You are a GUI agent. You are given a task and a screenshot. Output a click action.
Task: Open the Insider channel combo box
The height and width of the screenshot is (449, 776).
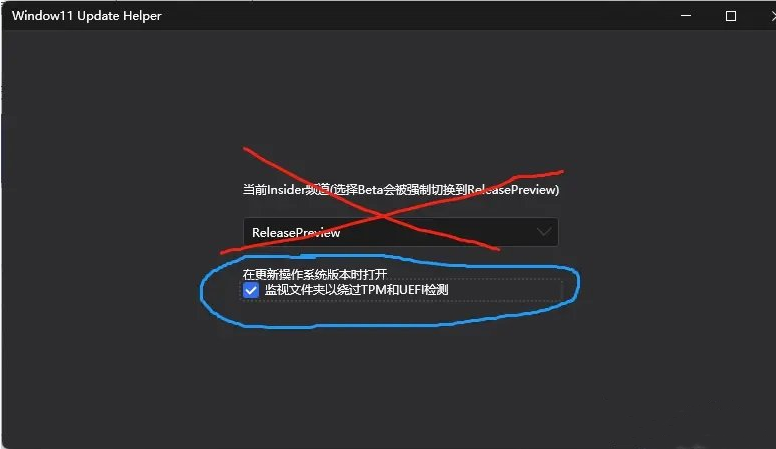pyautogui.click(x=400, y=232)
